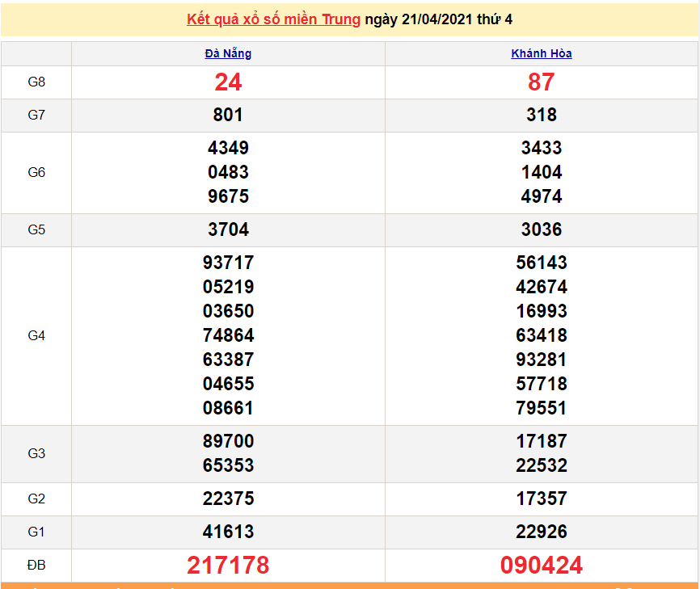Pick the G6 number 0483
The image size is (700, 589).
pos(228,172)
